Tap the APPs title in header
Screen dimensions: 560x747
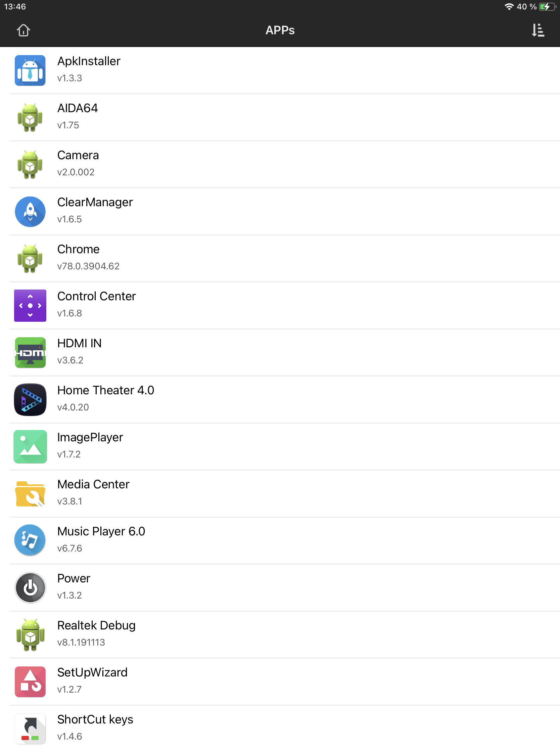(280, 30)
